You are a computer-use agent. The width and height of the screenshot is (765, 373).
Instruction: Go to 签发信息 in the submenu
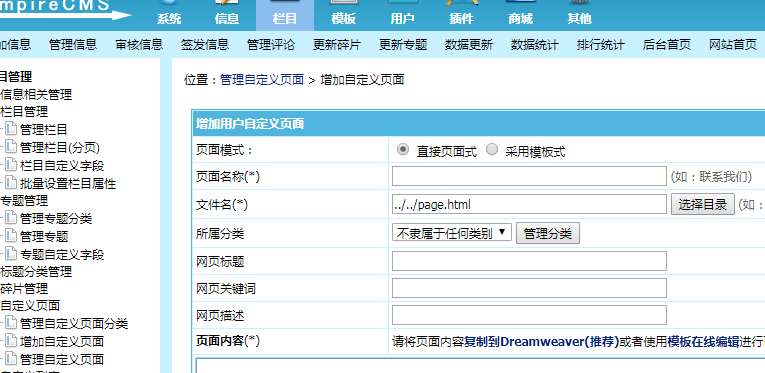pyautogui.click(x=205, y=45)
